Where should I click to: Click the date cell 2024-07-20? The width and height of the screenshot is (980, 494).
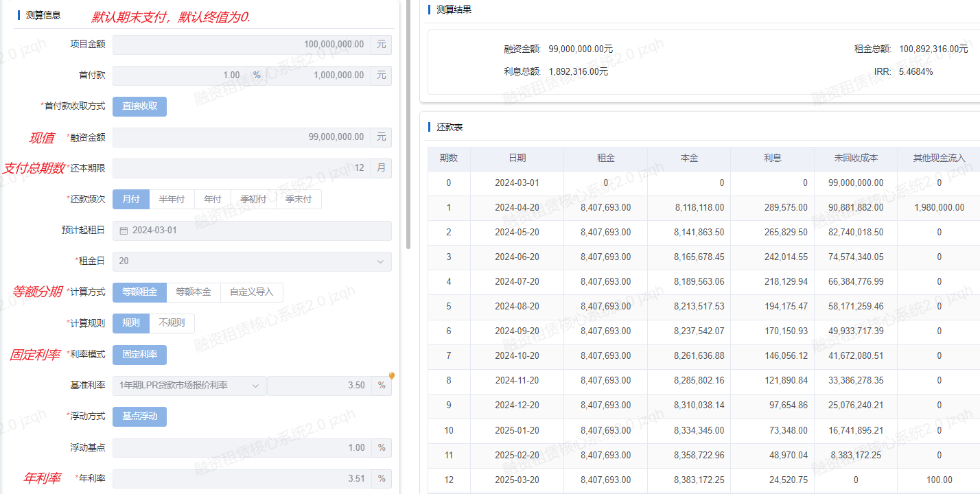click(517, 281)
